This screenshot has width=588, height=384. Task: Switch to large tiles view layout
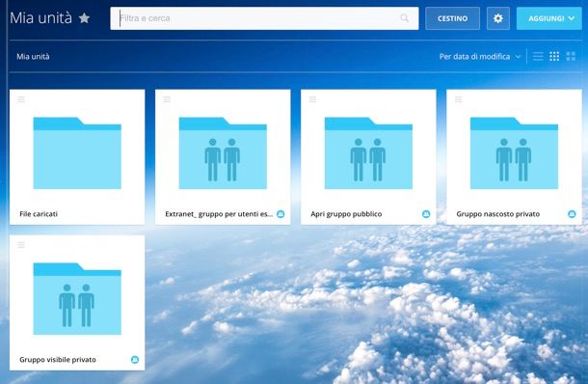click(571, 56)
